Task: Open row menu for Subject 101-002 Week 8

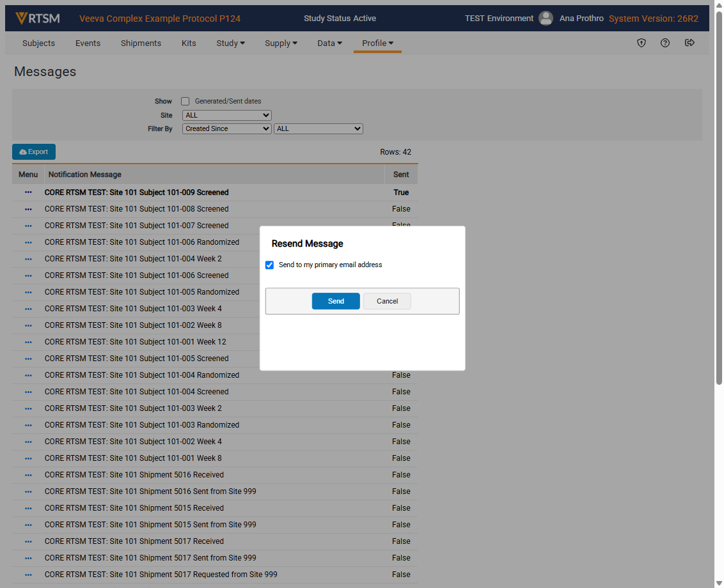Action: [x=28, y=325]
